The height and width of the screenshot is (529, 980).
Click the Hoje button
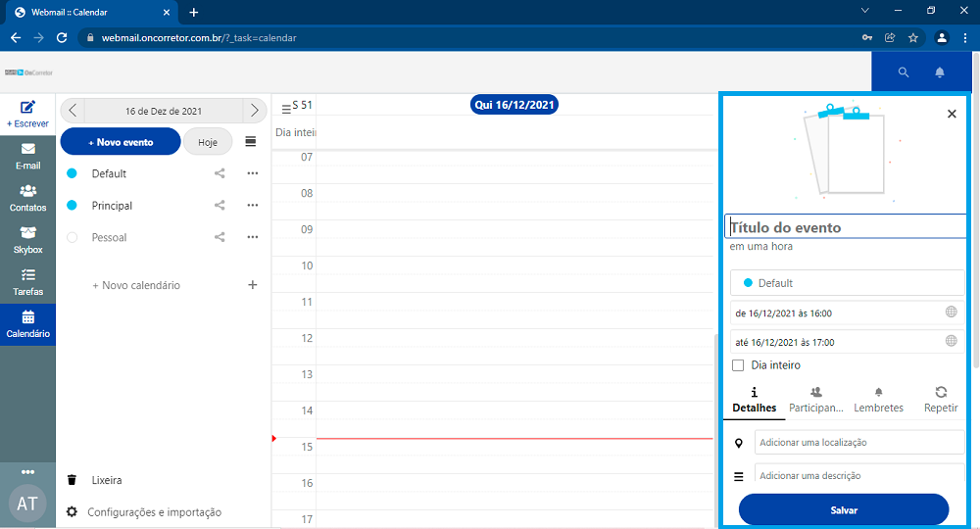[x=208, y=142]
